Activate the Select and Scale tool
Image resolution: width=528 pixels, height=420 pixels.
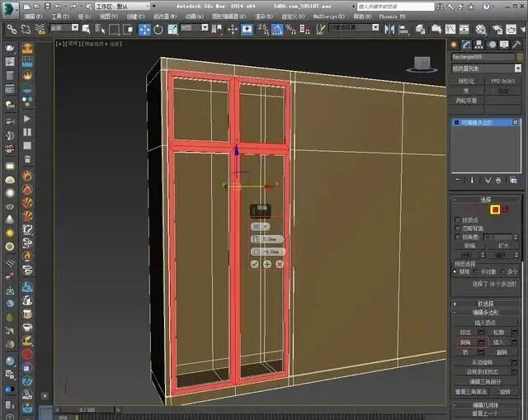(x=172, y=30)
